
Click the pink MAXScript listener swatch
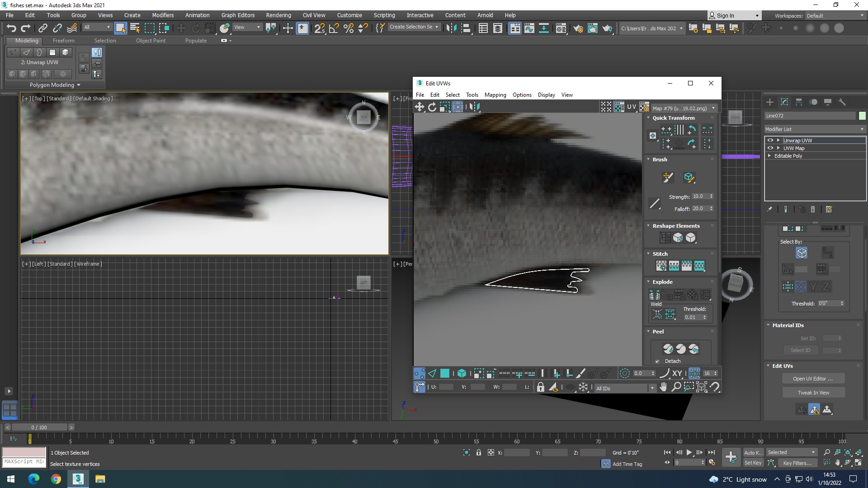[24, 452]
